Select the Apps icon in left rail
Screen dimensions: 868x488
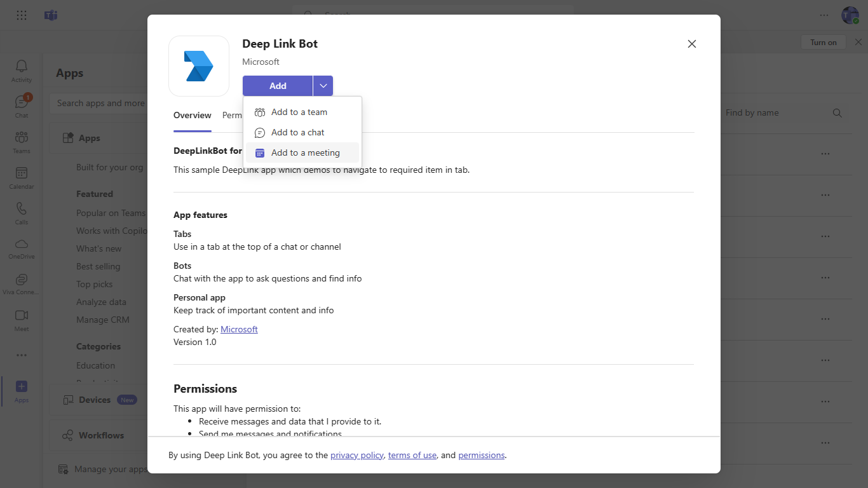pos(22,391)
